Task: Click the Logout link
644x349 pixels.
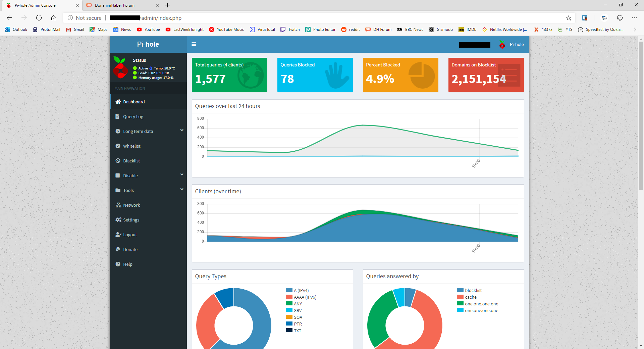Action: point(148,235)
